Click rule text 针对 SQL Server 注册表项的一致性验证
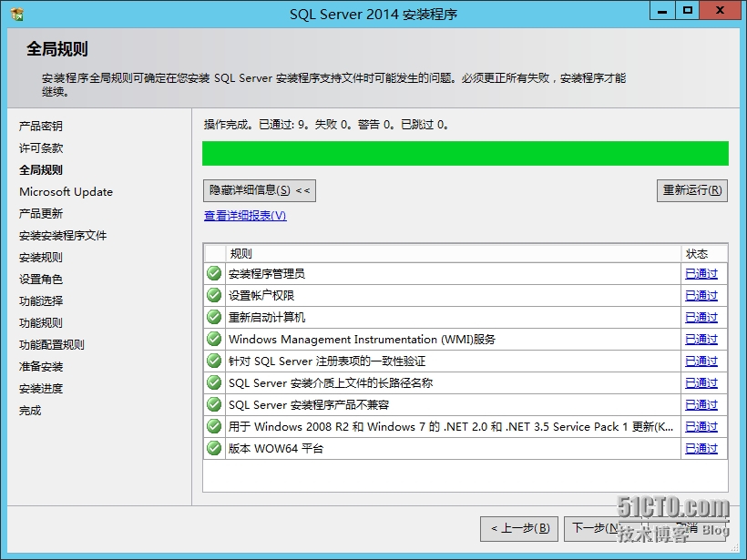The width and height of the screenshot is (747, 560). [327, 361]
